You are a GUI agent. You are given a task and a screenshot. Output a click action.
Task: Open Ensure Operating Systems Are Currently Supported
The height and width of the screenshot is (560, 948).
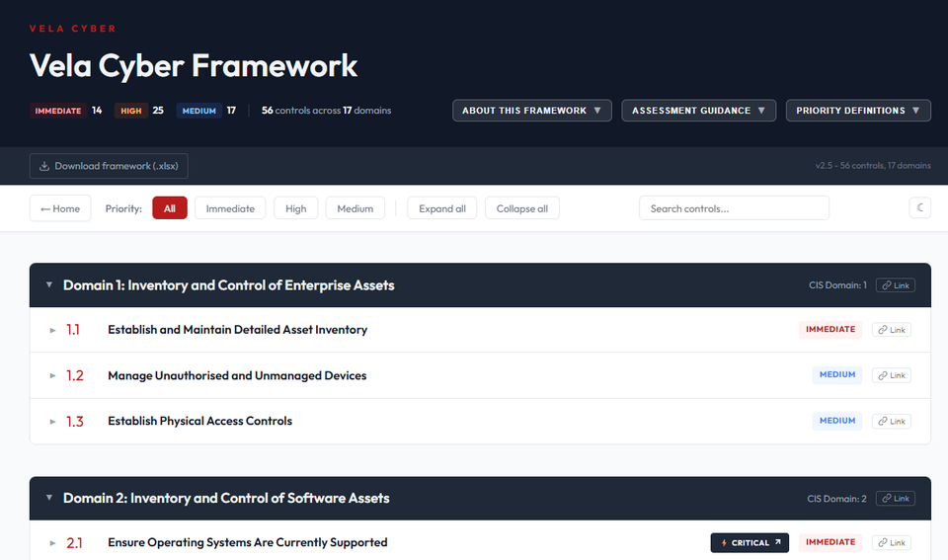[x=248, y=542]
